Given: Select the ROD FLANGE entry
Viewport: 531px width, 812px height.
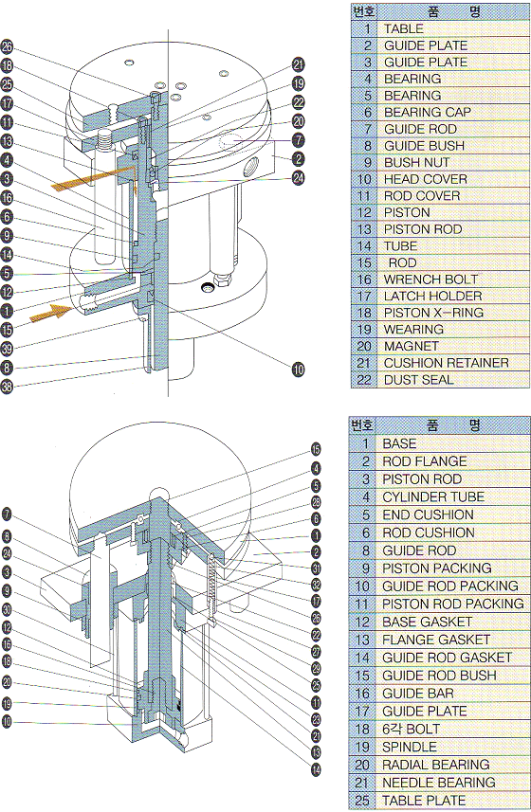Looking at the screenshot, I should click(x=440, y=460).
